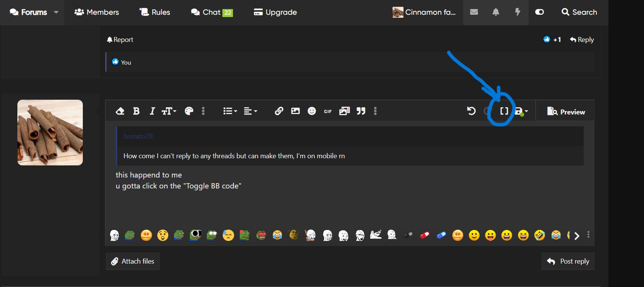This screenshot has width=644, height=287.
Task: Open the list formatting dropdown
Action: tap(230, 111)
